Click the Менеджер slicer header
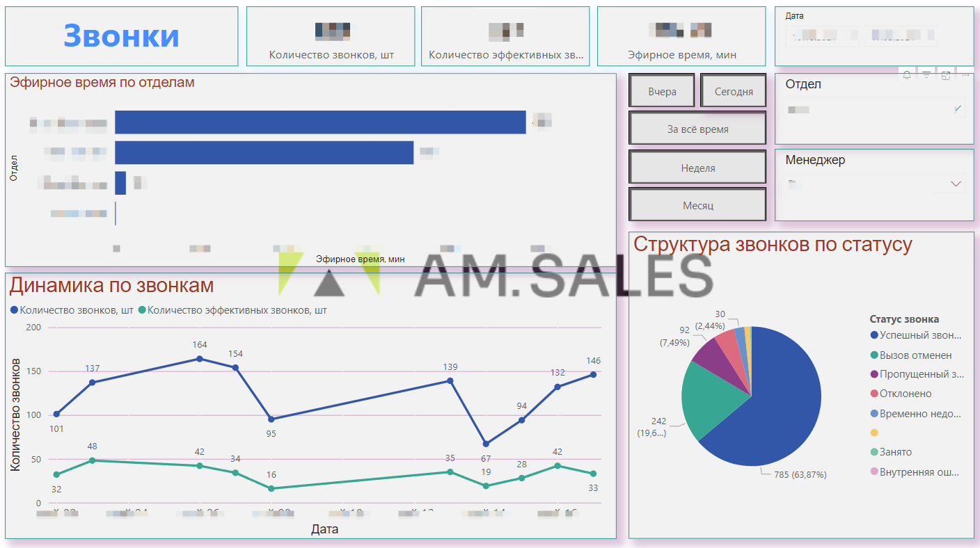 pos(815,160)
